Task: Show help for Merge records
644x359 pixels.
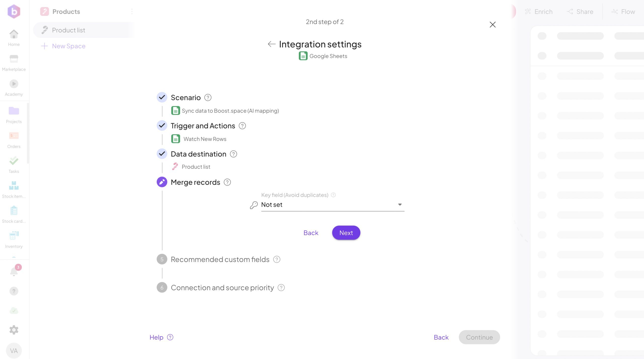Action: click(227, 182)
